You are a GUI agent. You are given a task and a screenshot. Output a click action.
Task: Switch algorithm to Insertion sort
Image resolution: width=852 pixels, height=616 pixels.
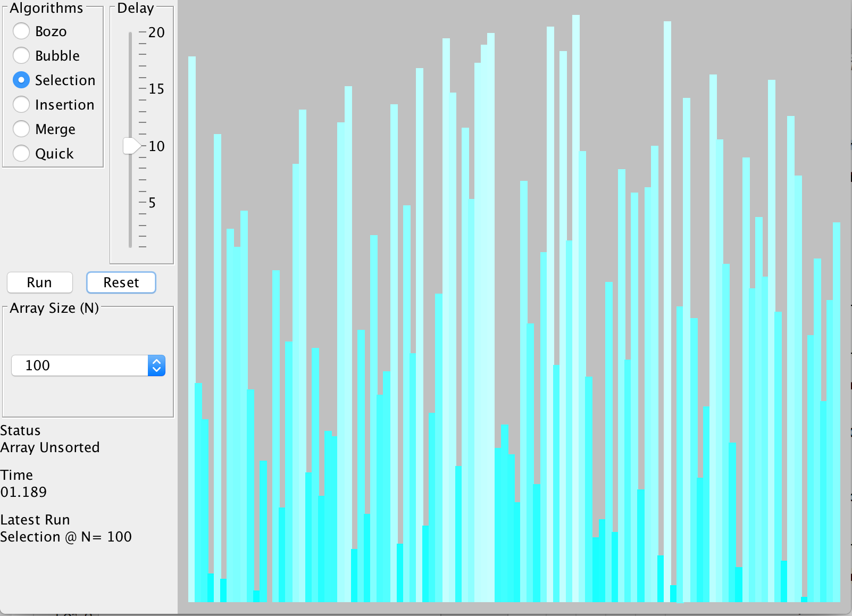click(x=21, y=104)
